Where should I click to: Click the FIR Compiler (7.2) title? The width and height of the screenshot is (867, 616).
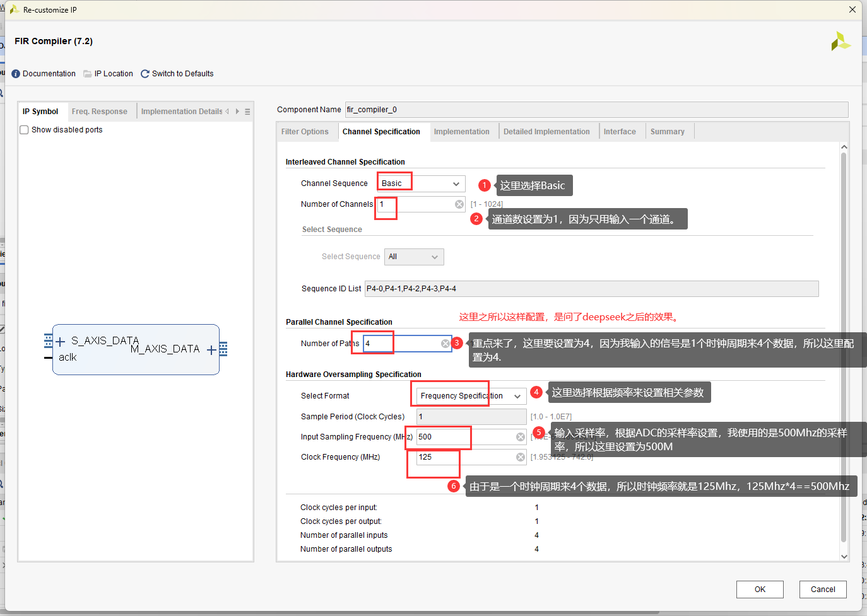(54, 41)
